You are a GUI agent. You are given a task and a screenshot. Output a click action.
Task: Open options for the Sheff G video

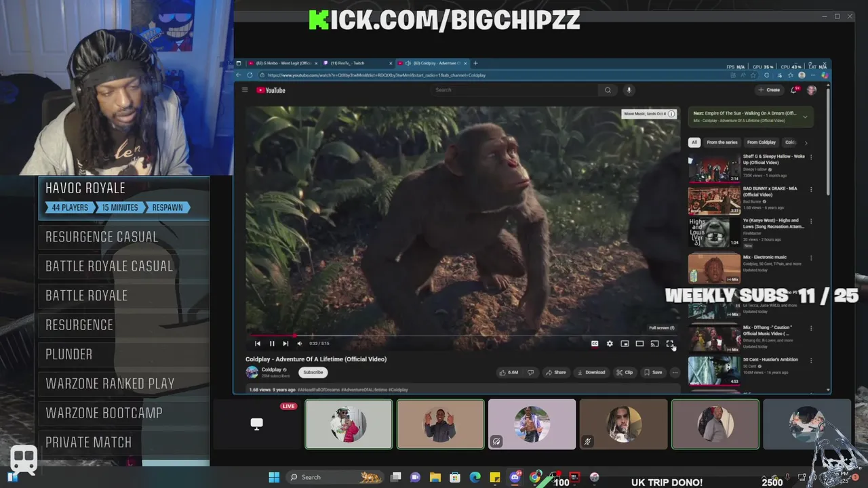click(x=811, y=158)
